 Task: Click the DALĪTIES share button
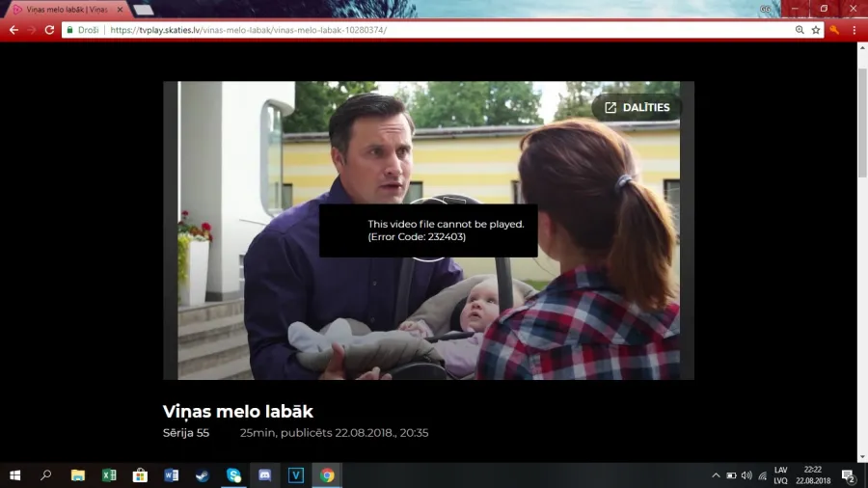[637, 107]
